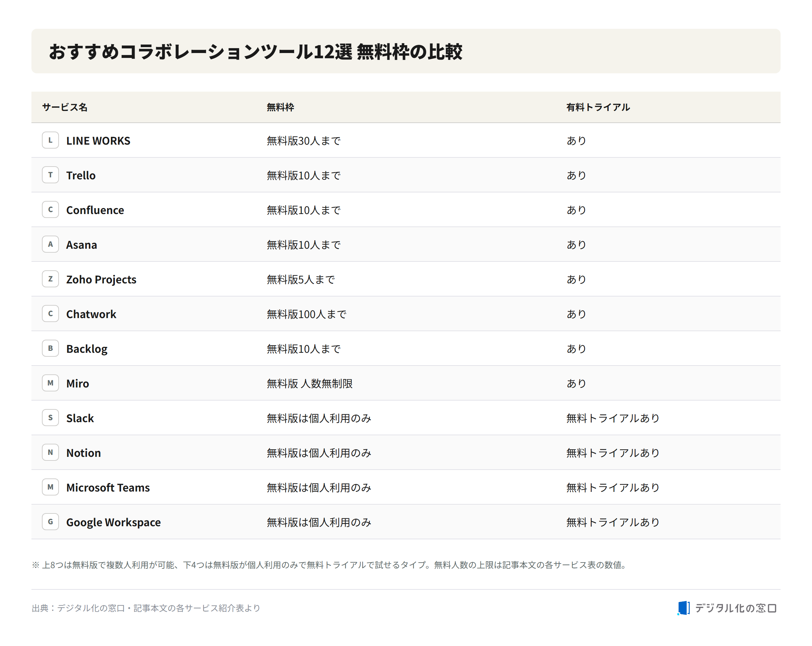Click あり trial cell in Backlog row
This screenshot has height=646, width=812.
pyautogui.click(x=576, y=349)
